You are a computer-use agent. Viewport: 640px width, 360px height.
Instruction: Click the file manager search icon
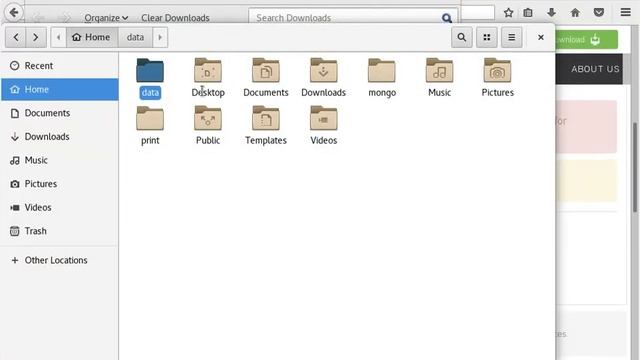[462, 37]
